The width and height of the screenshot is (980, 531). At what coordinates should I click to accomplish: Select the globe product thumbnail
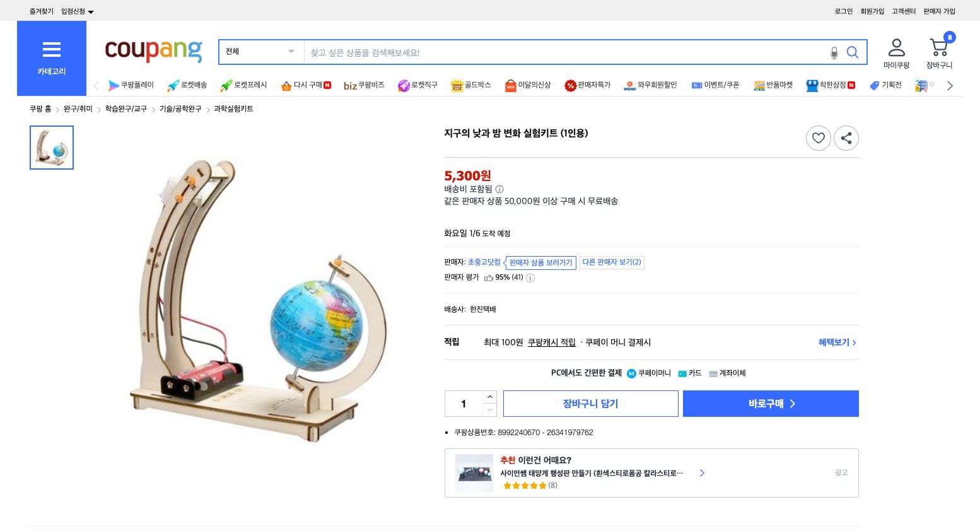click(52, 147)
